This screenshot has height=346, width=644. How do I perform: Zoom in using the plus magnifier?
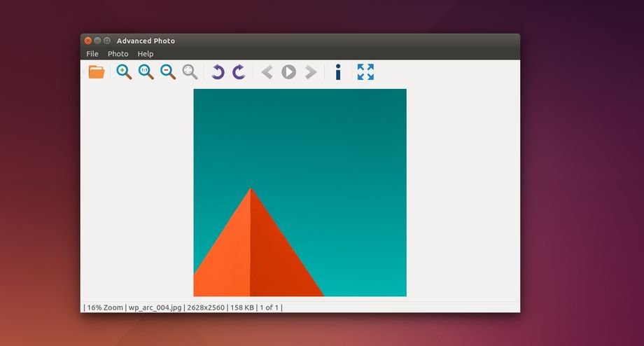click(124, 72)
